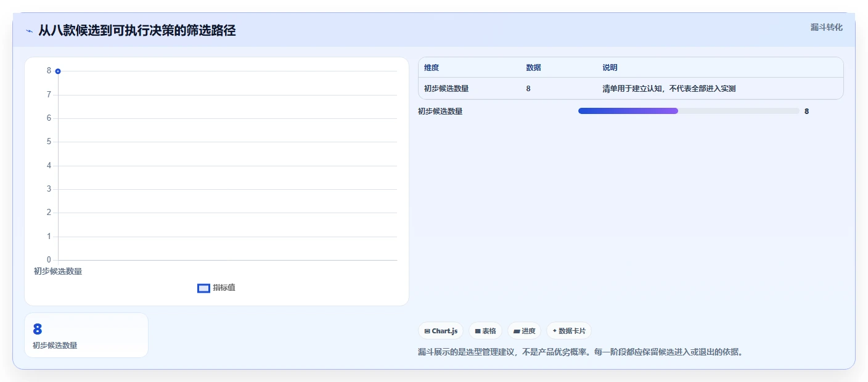Click the Chart.js chip icon
Image resolution: width=868 pixels, height=382 pixels.
point(427,331)
